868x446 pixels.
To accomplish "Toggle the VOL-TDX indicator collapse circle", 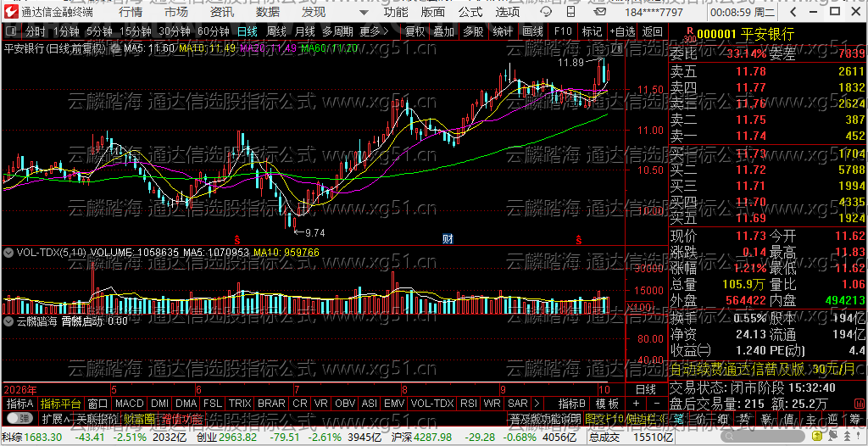I will (8, 252).
